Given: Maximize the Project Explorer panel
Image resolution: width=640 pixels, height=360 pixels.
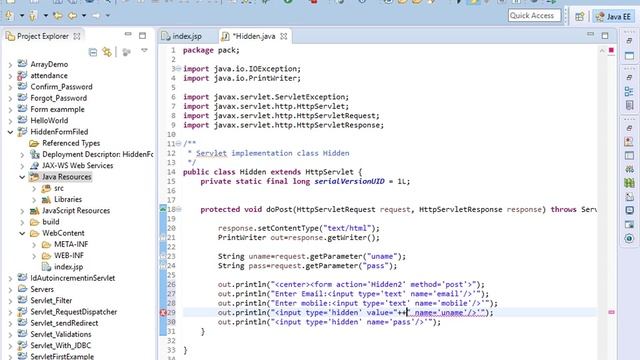Looking at the screenshot, I should tap(142, 36).
